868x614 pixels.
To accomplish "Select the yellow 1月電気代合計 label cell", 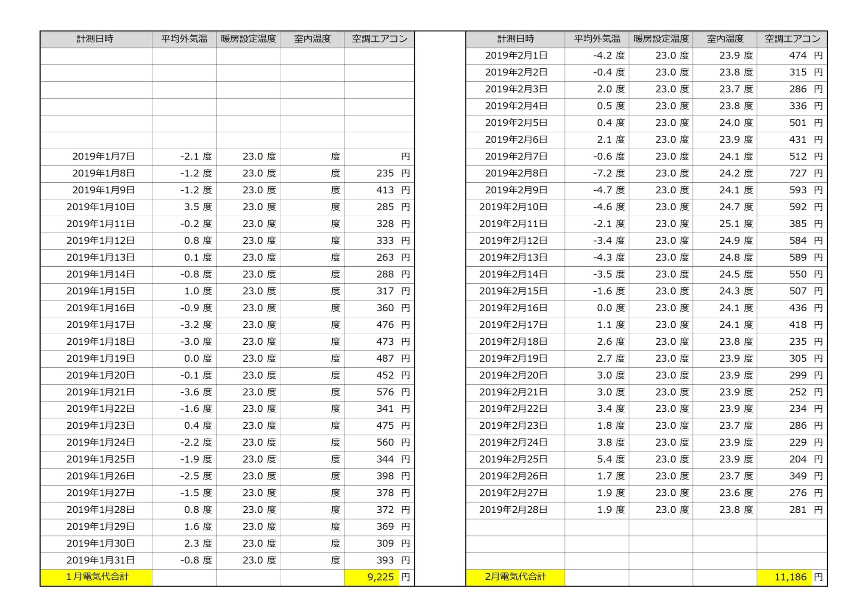I will click(96, 578).
